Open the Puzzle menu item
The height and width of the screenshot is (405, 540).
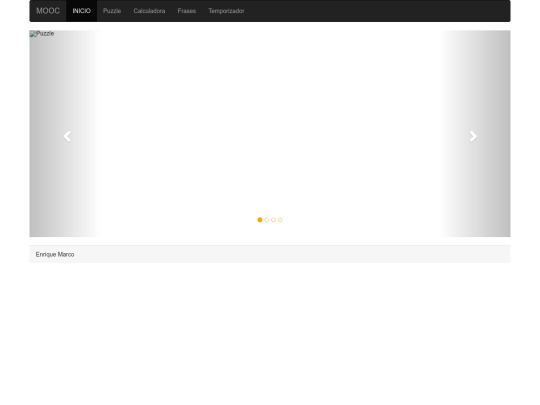point(112,11)
